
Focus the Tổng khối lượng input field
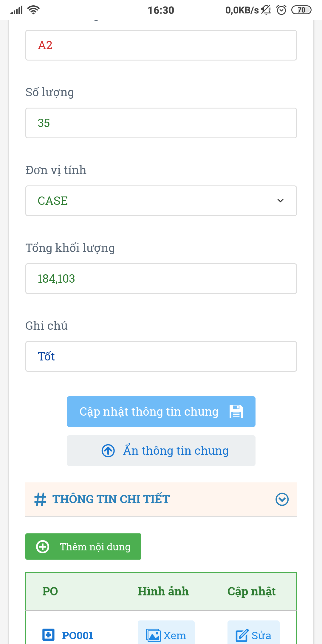click(161, 278)
